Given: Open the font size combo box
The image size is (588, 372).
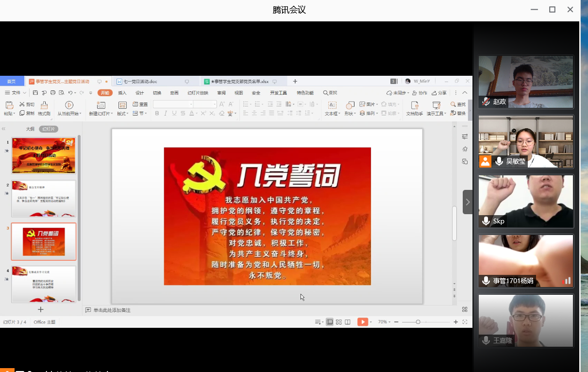Looking at the screenshot, I should click(205, 104).
